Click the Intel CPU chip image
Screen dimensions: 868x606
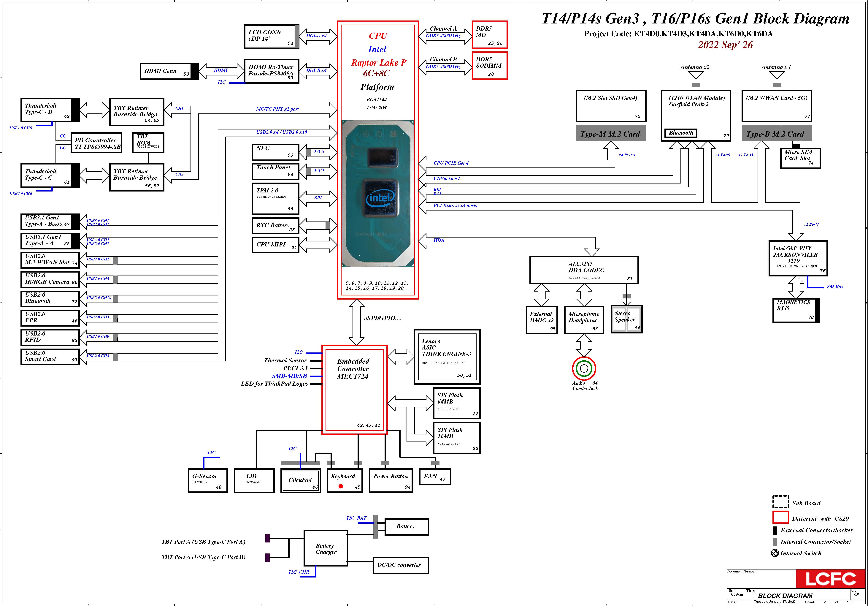(x=378, y=193)
